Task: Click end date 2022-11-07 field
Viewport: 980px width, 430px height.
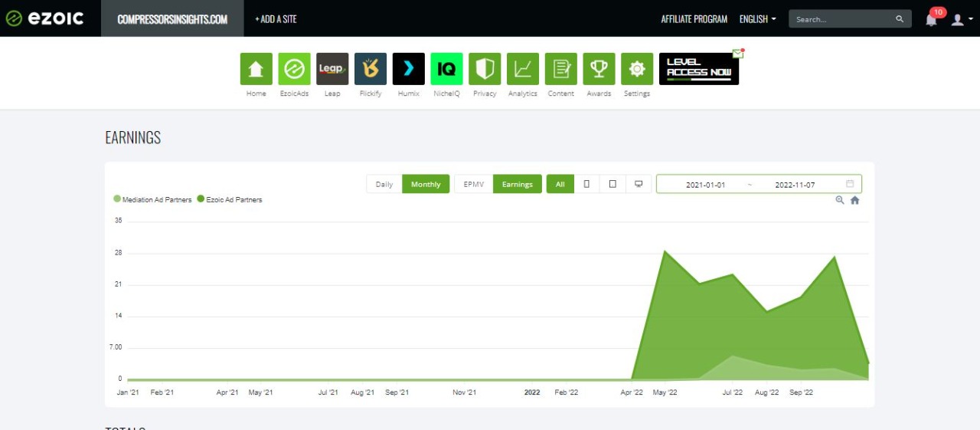Action: pos(795,185)
